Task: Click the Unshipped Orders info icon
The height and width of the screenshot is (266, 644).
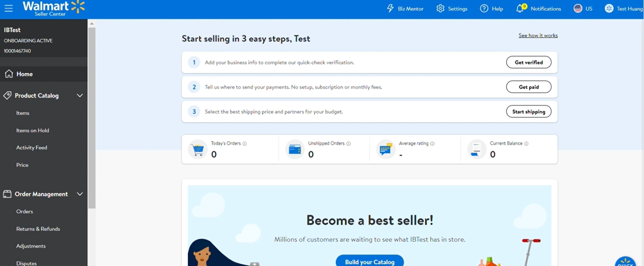Action: pyautogui.click(x=349, y=144)
